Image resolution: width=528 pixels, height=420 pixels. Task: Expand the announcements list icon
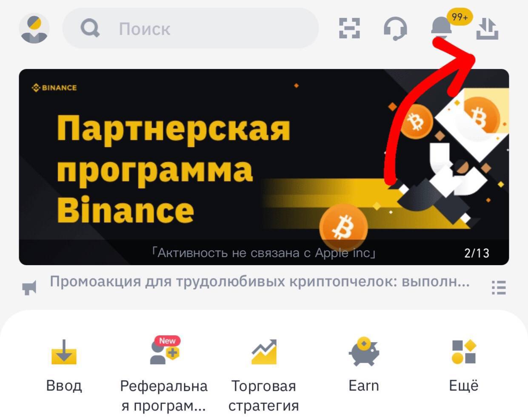click(499, 287)
